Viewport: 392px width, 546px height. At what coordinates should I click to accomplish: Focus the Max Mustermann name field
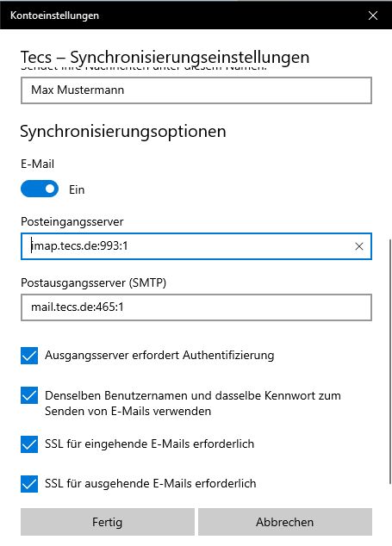coord(196,90)
